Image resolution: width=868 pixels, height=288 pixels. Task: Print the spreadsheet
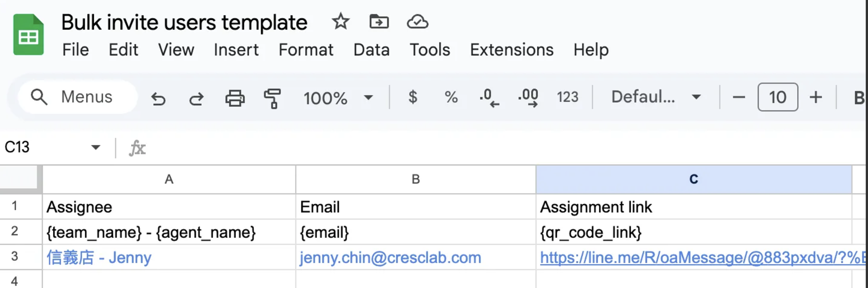(x=235, y=98)
